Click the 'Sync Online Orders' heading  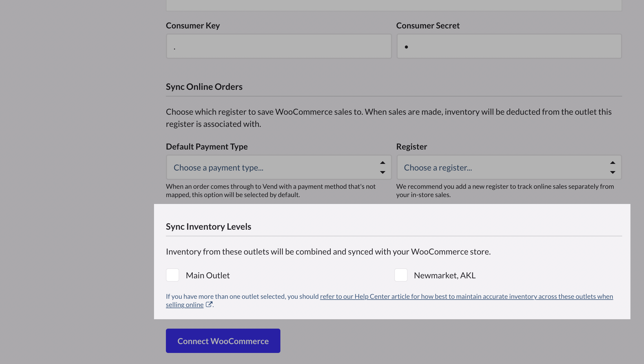pyautogui.click(x=204, y=87)
